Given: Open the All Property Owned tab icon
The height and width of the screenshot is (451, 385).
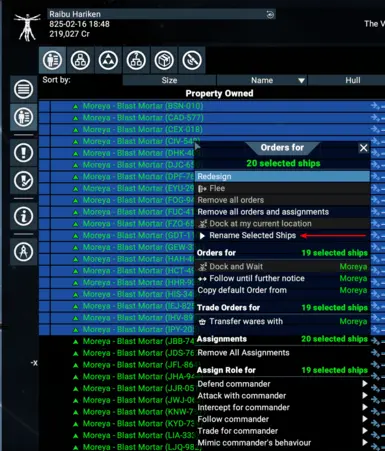Looking at the screenshot, I should coord(52,60).
